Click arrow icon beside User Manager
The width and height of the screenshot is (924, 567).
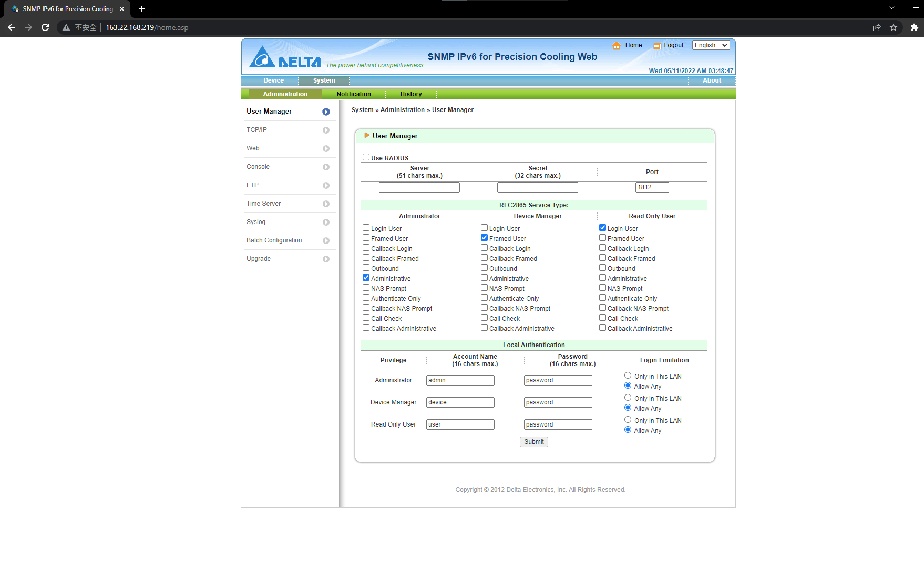click(x=326, y=112)
